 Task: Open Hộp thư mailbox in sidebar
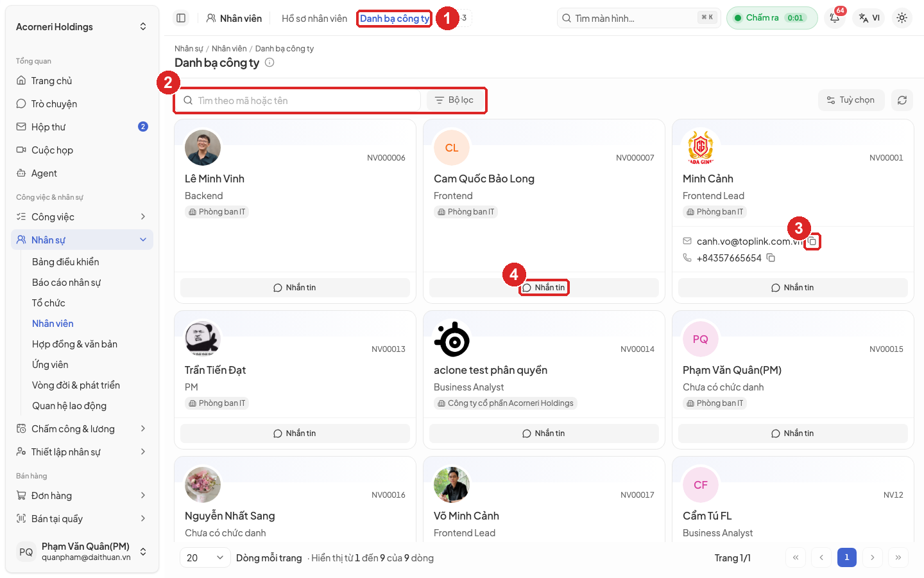[82, 127]
